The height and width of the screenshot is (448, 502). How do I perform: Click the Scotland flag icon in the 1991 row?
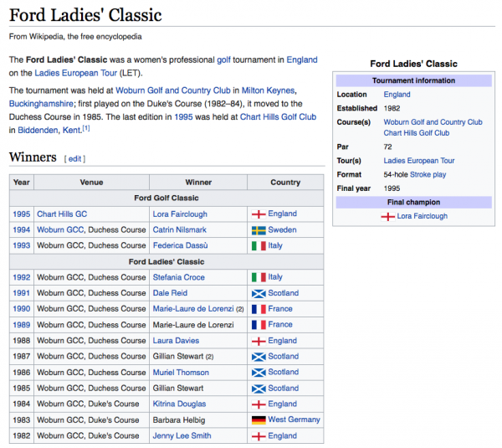259,293
